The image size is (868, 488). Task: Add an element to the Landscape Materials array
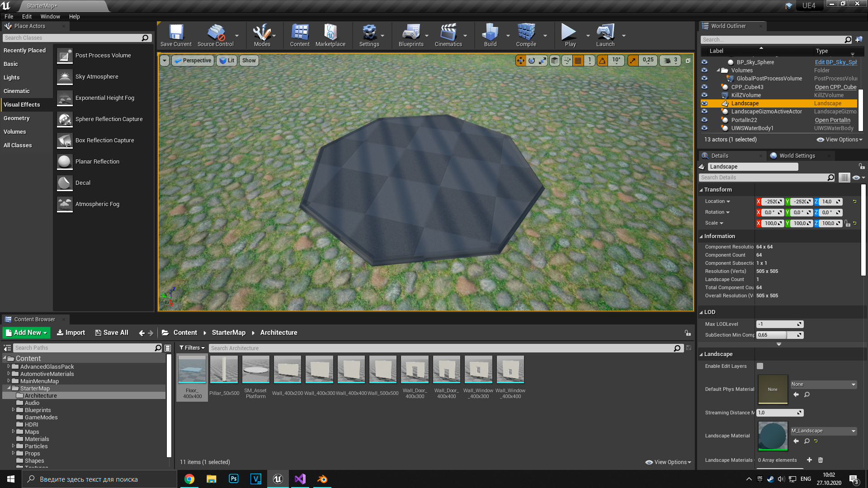[x=809, y=460]
